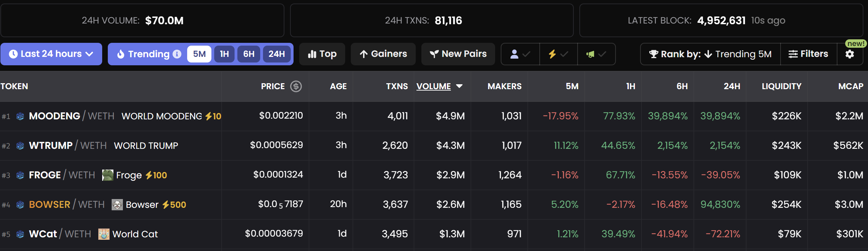Open the Rank by Trending 5M dropdown
Image resolution: width=868 pixels, height=251 pixels.
click(x=710, y=54)
